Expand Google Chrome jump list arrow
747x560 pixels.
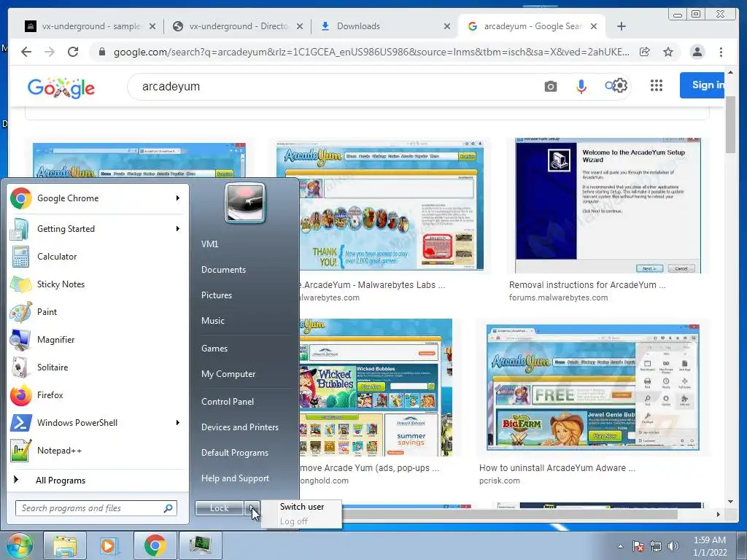pyautogui.click(x=178, y=198)
